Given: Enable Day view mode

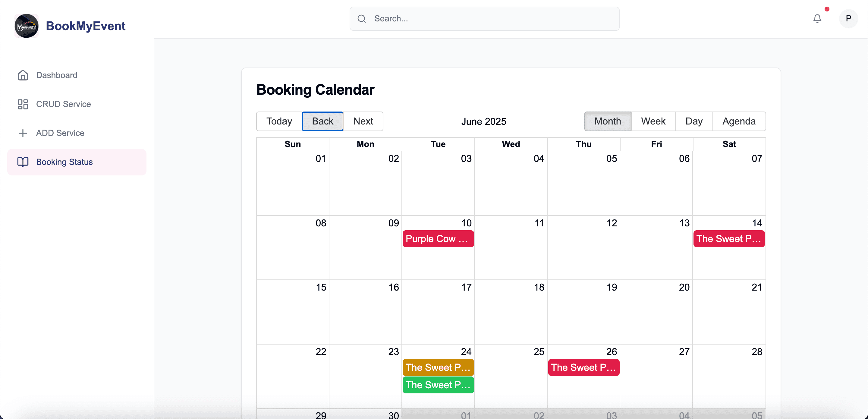Looking at the screenshot, I should 694,121.
